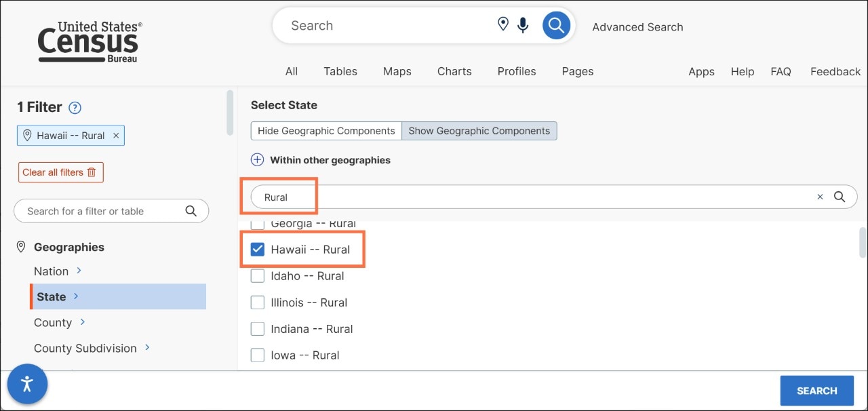Expand the Nation geography chevron
Viewport: 868px width, 411px height.
click(79, 271)
